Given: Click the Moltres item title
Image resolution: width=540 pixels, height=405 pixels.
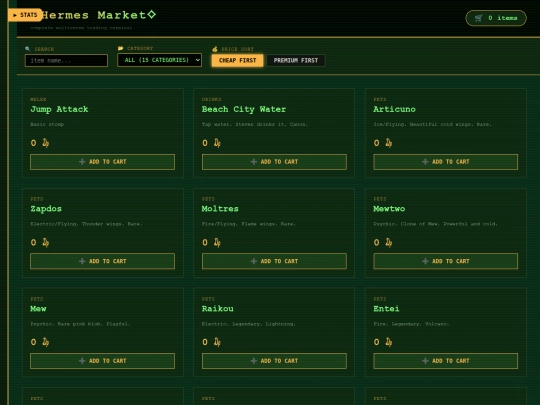Looking at the screenshot, I should coord(220,209).
